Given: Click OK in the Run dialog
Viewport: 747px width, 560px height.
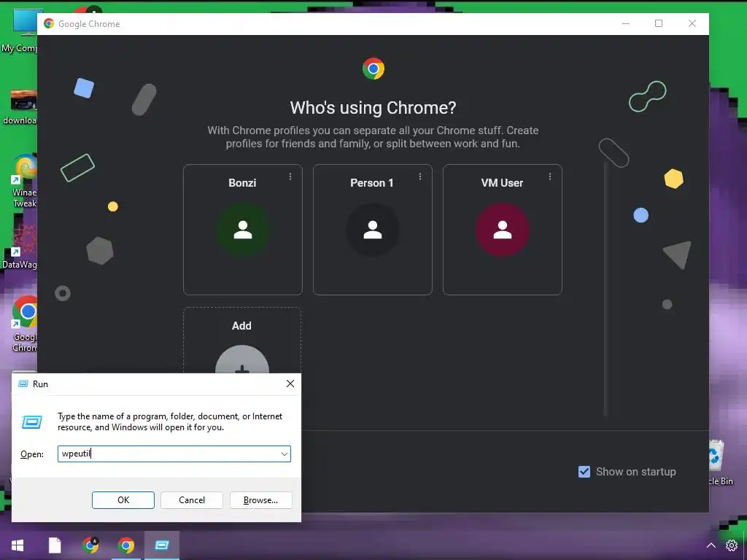Looking at the screenshot, I should [x=123, y=500].
